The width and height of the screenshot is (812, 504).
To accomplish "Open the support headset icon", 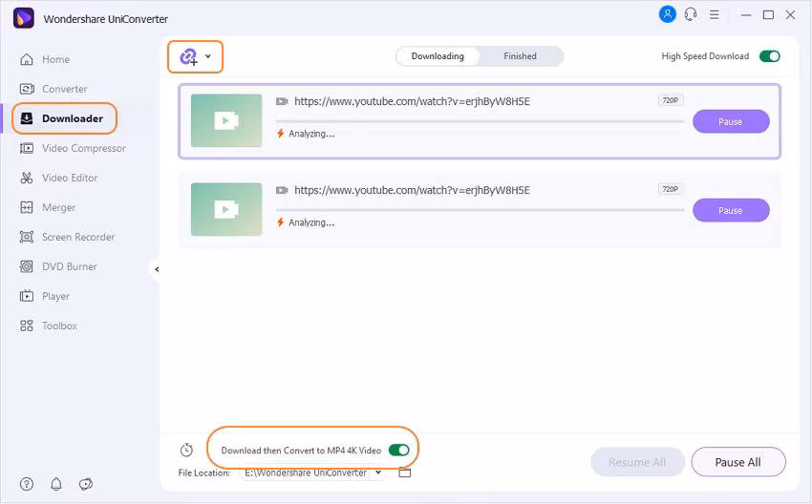I will [691, 14].
